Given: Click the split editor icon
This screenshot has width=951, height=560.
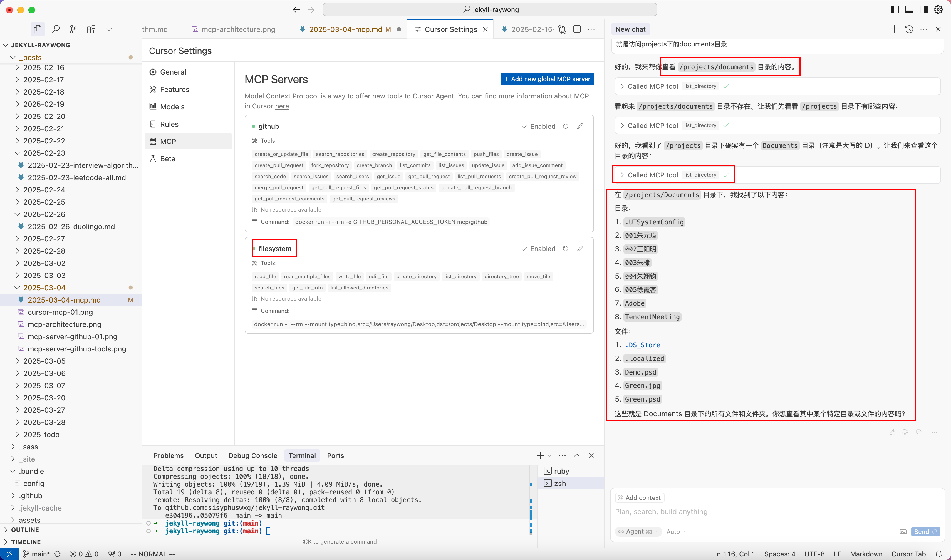Looking at the screenshot, I should tap(577, 29).
